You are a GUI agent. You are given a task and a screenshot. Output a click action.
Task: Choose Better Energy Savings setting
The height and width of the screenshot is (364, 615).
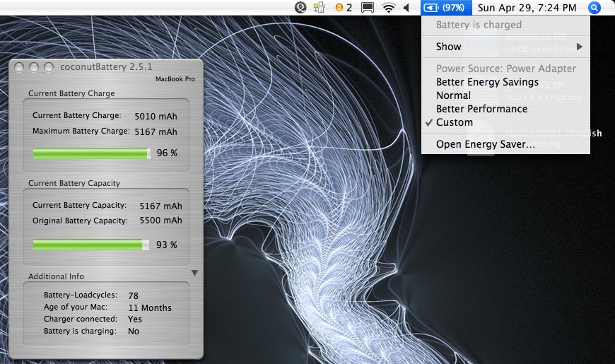click(487, 82)
